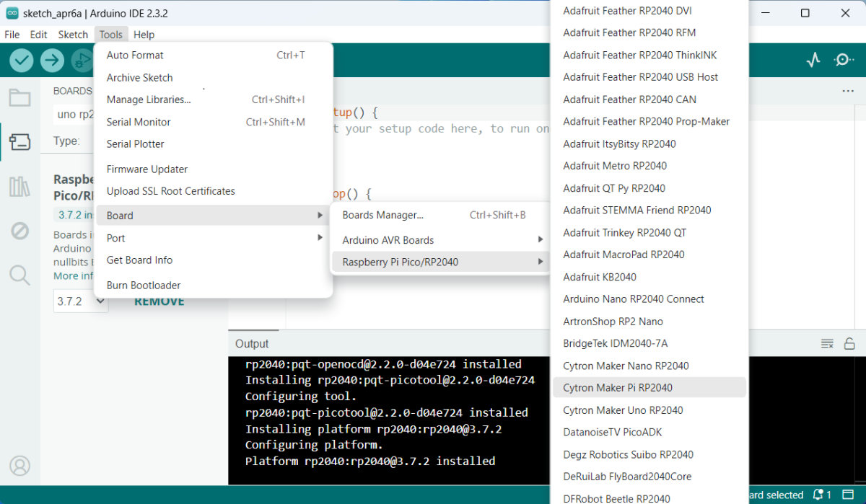Open the 3.7.2 version dropdown
The width and height of the screenshot is (866, 504).
[80, 301]
